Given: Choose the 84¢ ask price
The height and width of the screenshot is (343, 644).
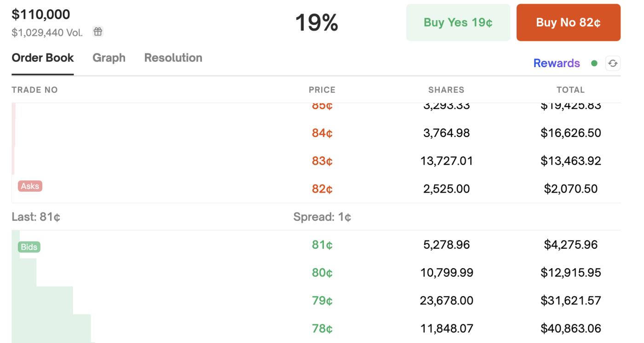Looking at the screenshot, I should 322,134.
